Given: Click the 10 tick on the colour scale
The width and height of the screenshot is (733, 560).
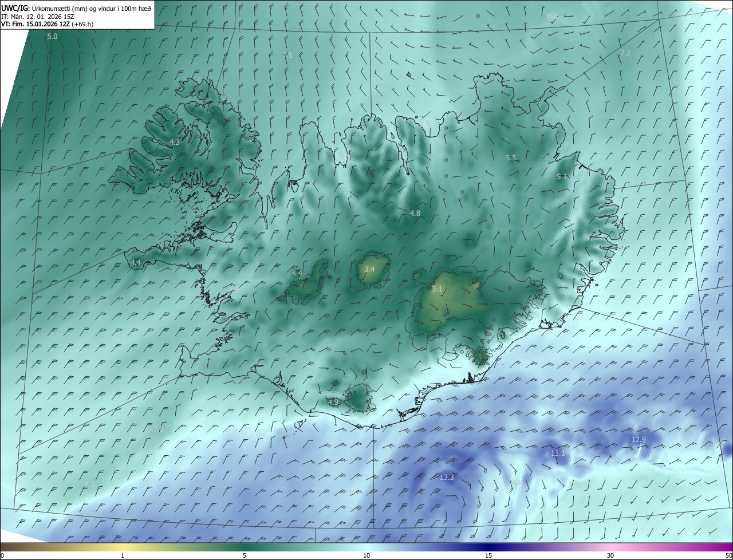Looking at the screenshot, I should coord(366,555).
